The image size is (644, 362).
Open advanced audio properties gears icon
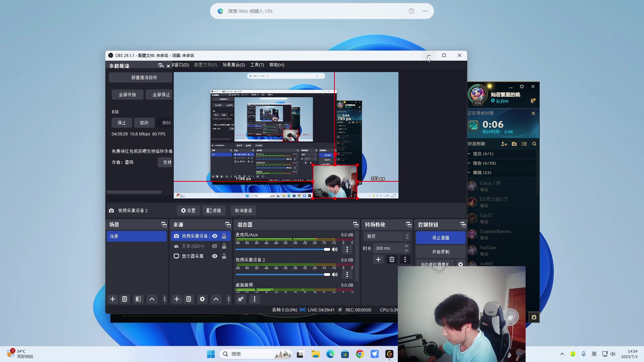coord(241,299)
